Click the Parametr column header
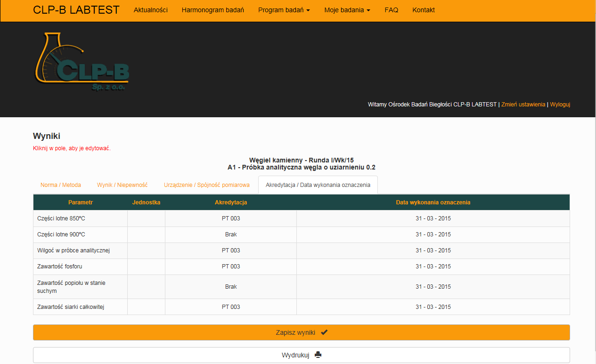Viewport: 596px width, 364px height. (x=81, y=202)
